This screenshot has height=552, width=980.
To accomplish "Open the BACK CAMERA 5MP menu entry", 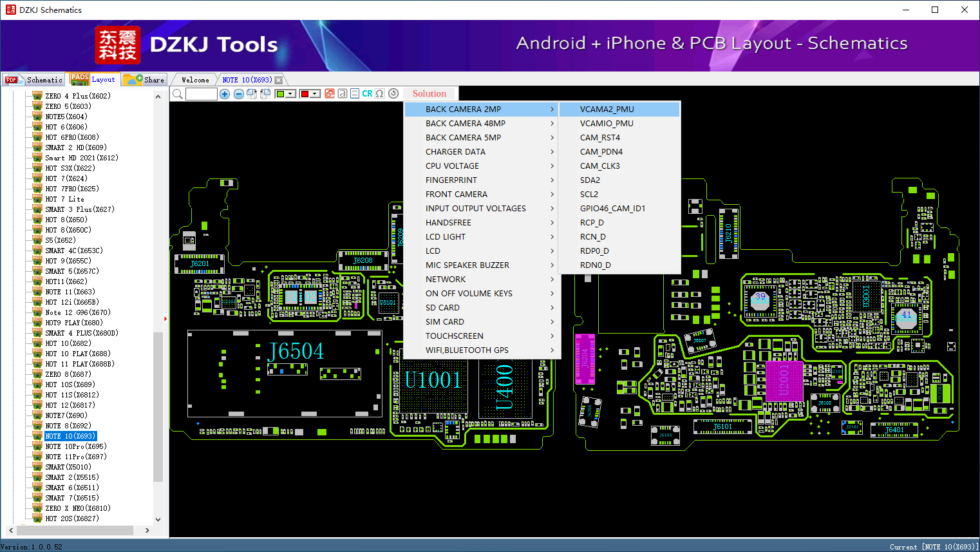I will click(x=482, y=138).
